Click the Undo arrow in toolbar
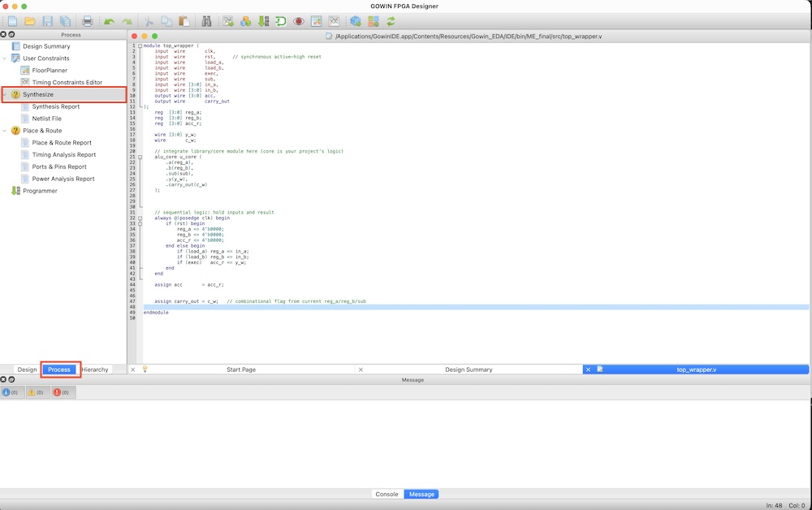812x510 pixels. point(109,21)
